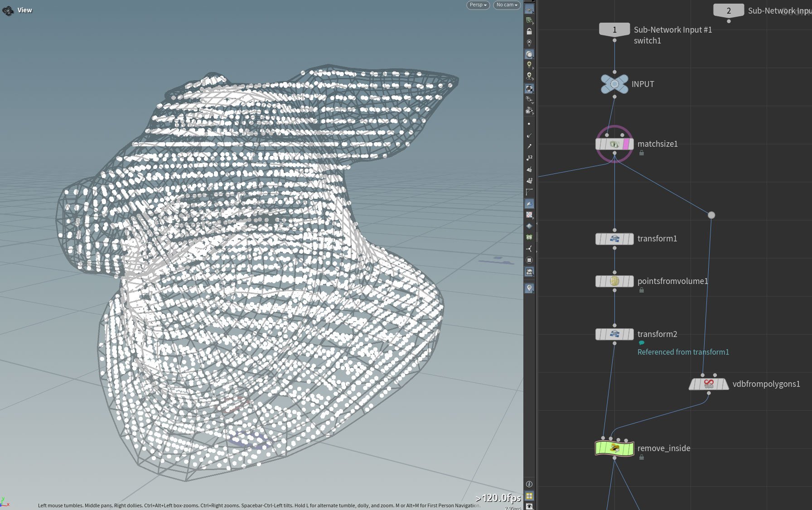Click the lock camera to view padlock
Image resolution: width=812 pixels, height=510 pixels.
point(529,31)
